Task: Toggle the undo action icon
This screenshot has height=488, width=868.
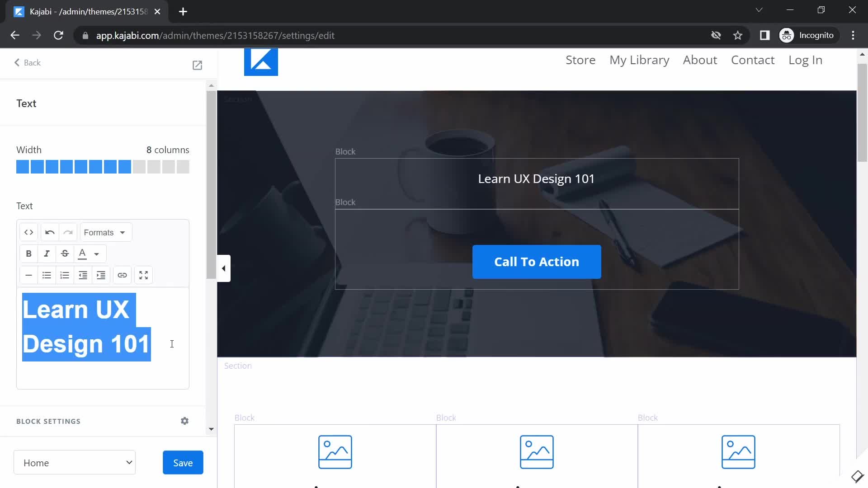Action: (49, 232)
